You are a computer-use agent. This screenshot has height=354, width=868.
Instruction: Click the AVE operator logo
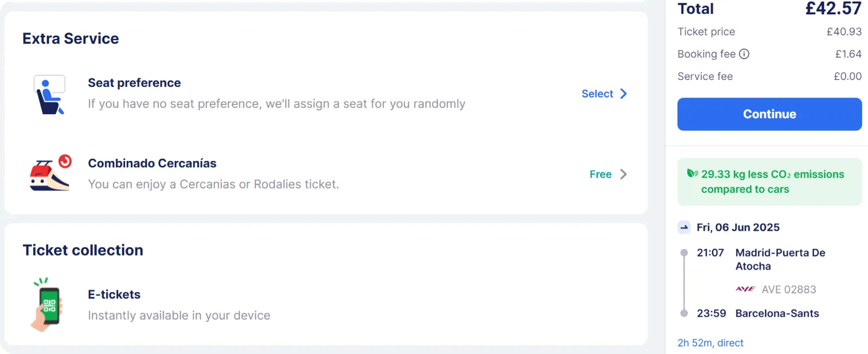coord(745,289)
